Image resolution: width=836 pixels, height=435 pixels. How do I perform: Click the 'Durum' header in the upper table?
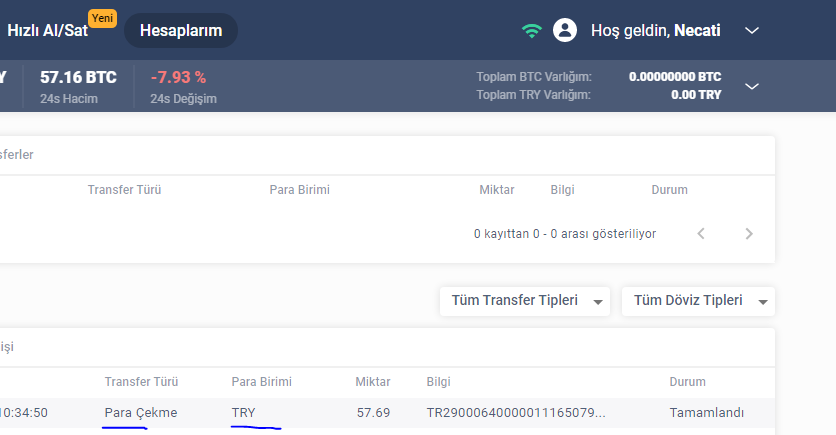point(669,190)
